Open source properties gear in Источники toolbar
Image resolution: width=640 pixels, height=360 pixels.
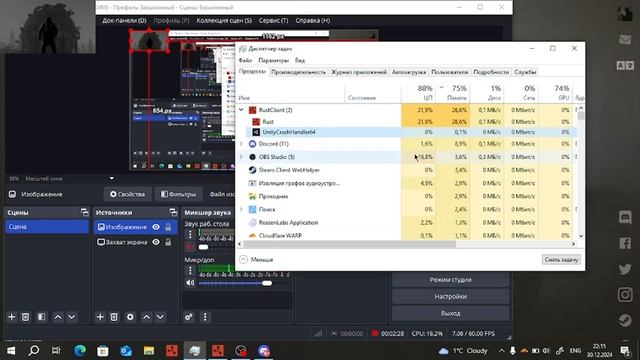(130, 317)
